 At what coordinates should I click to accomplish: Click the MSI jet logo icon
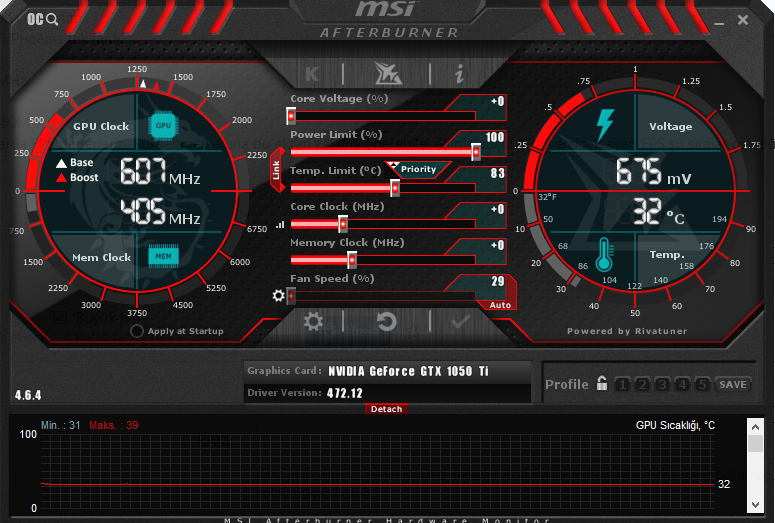(388, 74)
